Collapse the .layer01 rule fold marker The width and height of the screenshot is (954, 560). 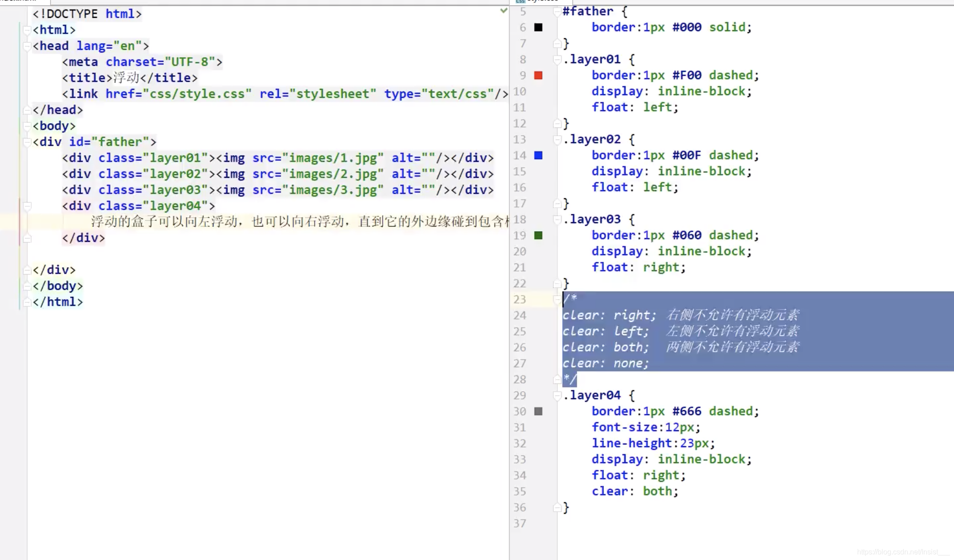point(557,60)
